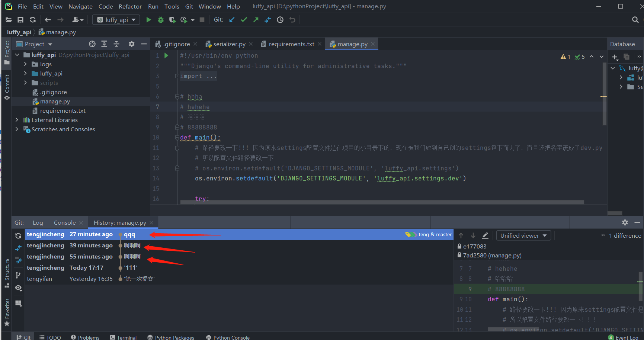Open the Problems tool window

(x=85, y=337)
